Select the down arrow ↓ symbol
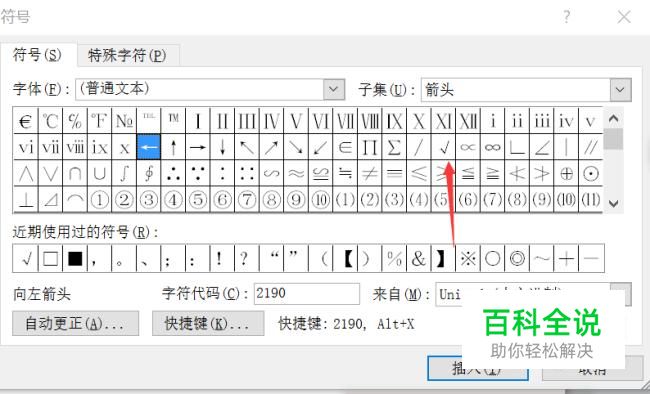This screenshot has height=394, width=650. 222,147
